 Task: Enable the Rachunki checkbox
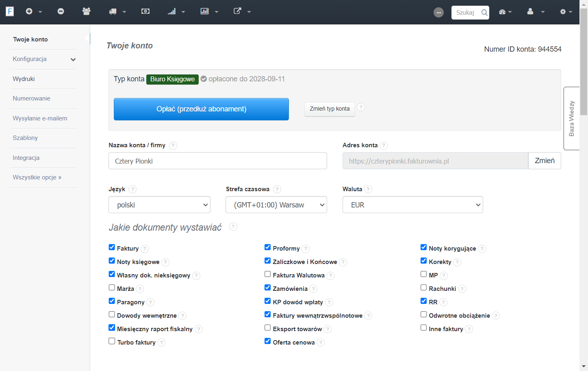[x=423, y=288]
